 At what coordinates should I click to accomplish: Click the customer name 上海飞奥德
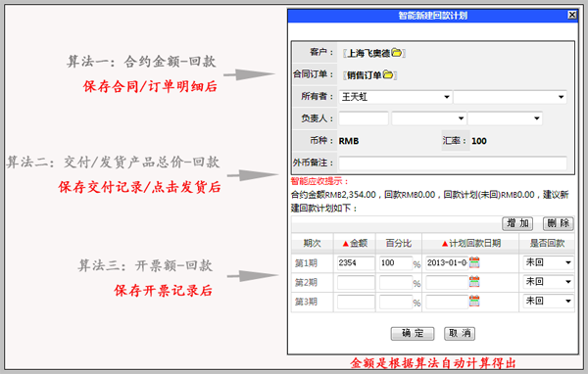(369, 53)
